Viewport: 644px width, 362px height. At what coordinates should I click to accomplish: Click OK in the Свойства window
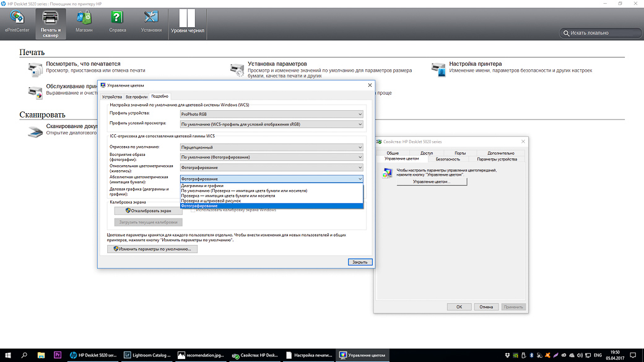point(459,307)
